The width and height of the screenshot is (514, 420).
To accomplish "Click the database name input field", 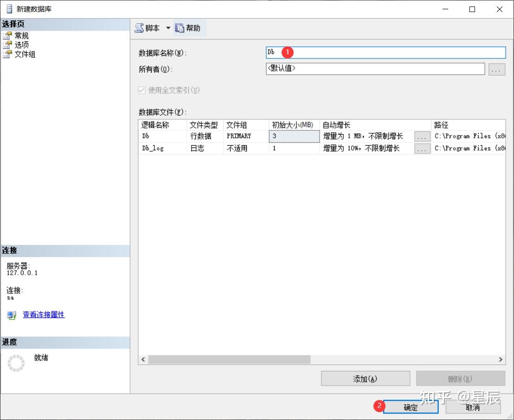I will 386,52.
